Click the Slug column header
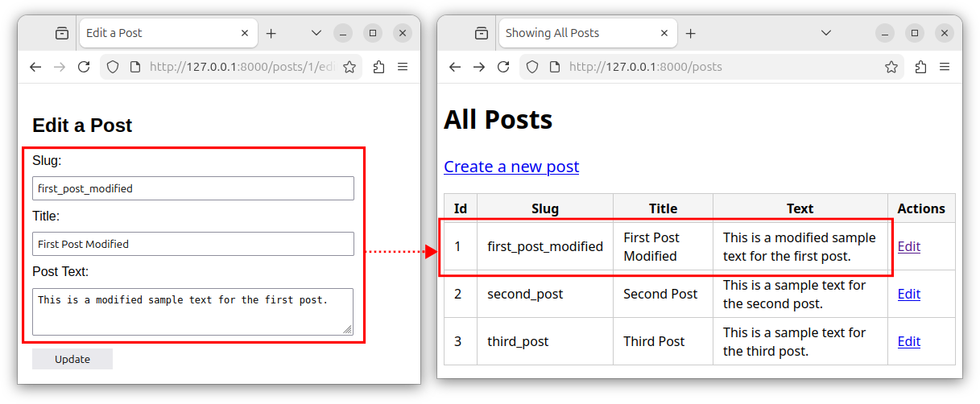Screen dimensions: 980x404 (545, 208)
